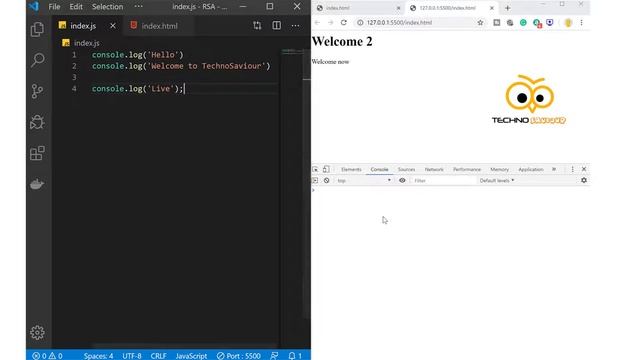Image resolution: width=640 pixels, height=360 pixels.
Task: Open the Extensions view
Action: pyautogui.click(x=37, y=153)
